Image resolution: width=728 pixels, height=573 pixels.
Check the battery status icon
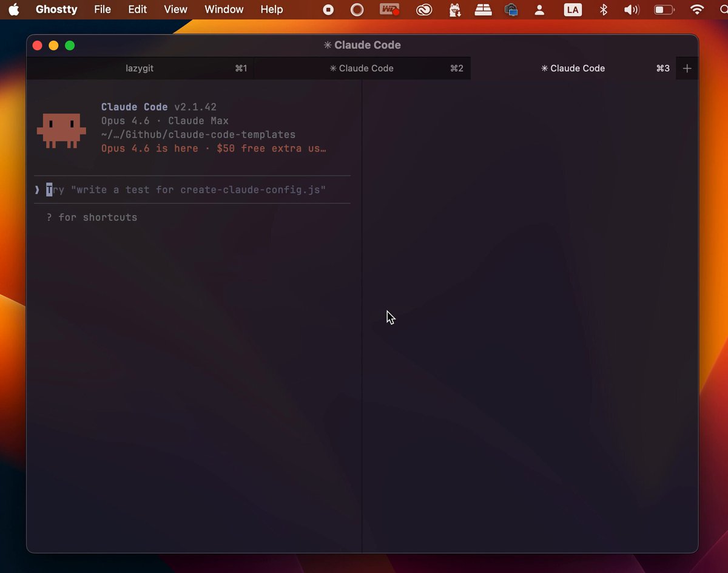[x=664, y=10]
